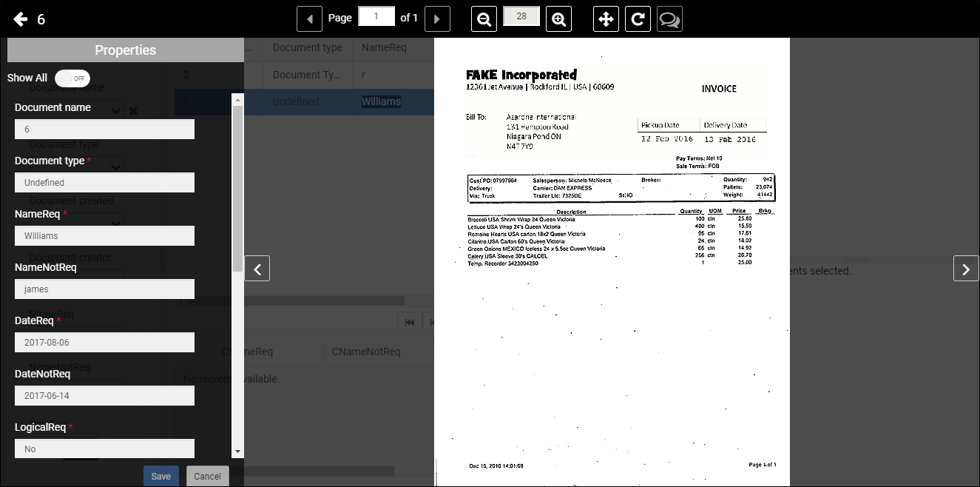Cancel the properties changes
Screen dimensions: 980x487
point(207,476)
